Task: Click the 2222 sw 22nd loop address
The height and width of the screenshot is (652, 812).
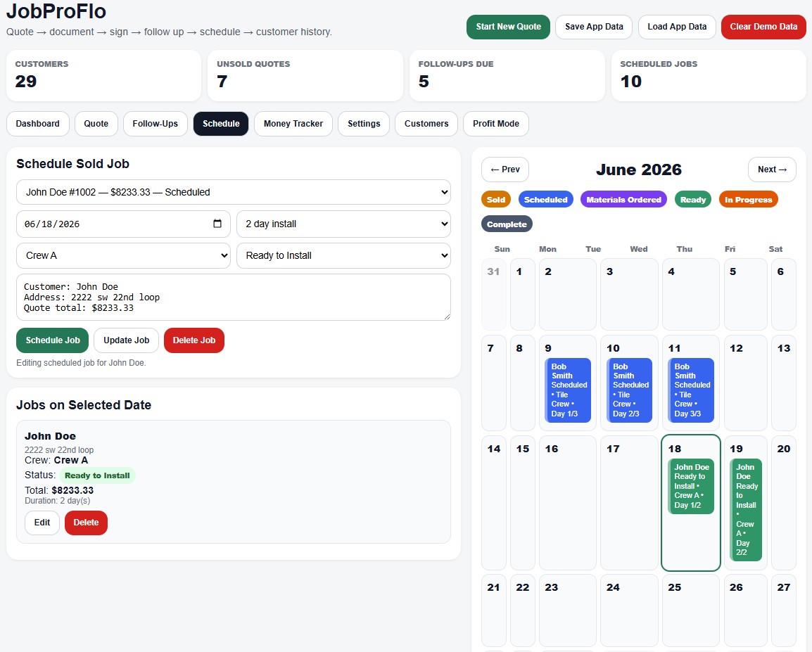Action: point(59,449)
